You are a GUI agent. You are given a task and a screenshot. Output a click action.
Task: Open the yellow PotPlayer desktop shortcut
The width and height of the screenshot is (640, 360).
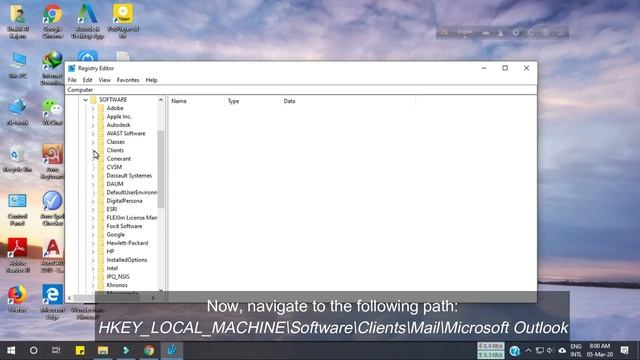click(123, 22)
